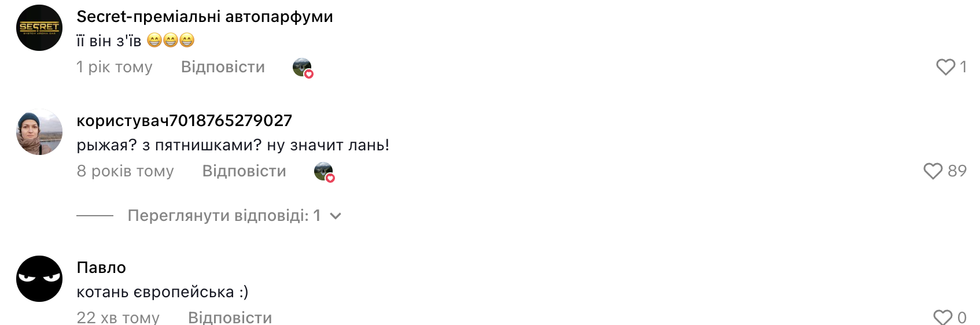Click the 'котань європейська :)' comment text
This screenshot has width=980, height=325.
[163, 292]
